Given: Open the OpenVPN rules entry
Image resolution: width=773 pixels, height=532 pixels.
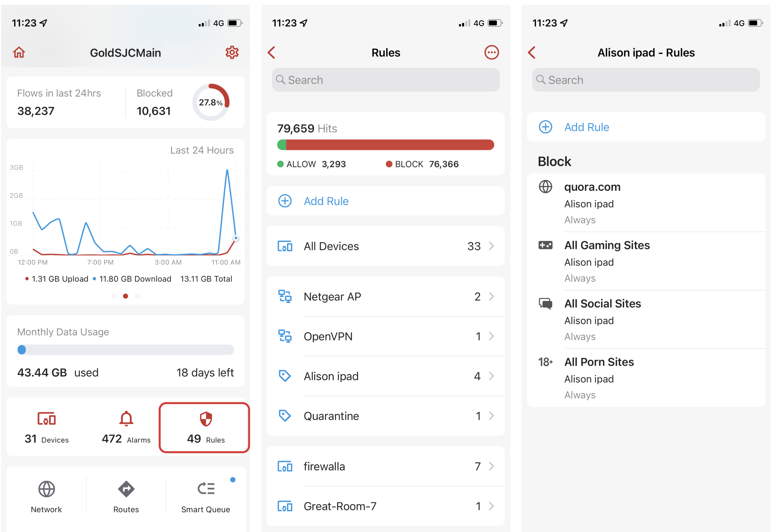Looking at the screenshot, I should click(x=385, y=336).
